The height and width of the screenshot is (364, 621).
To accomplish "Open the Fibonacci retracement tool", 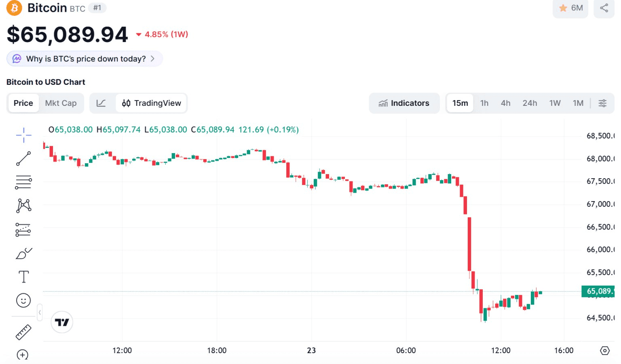I will (23, 182).
